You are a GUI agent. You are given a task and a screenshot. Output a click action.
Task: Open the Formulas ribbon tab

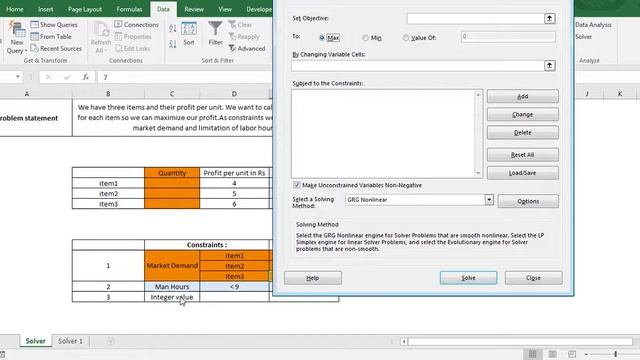(x=129, y=9)
